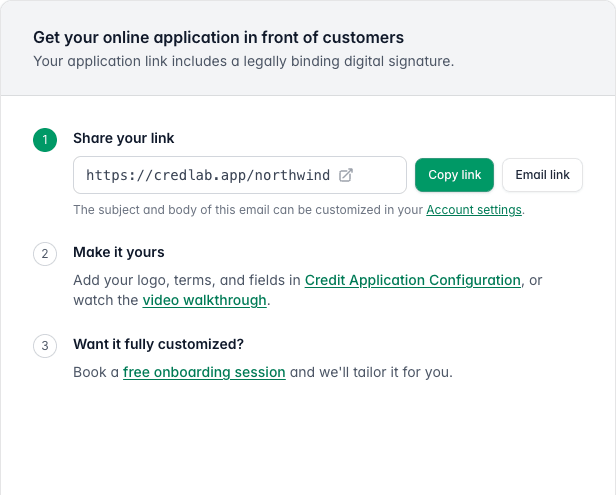Click the green step 1 circle
Image resolution: width=616 pixels, height=495 pixels.
click(45, 140)
